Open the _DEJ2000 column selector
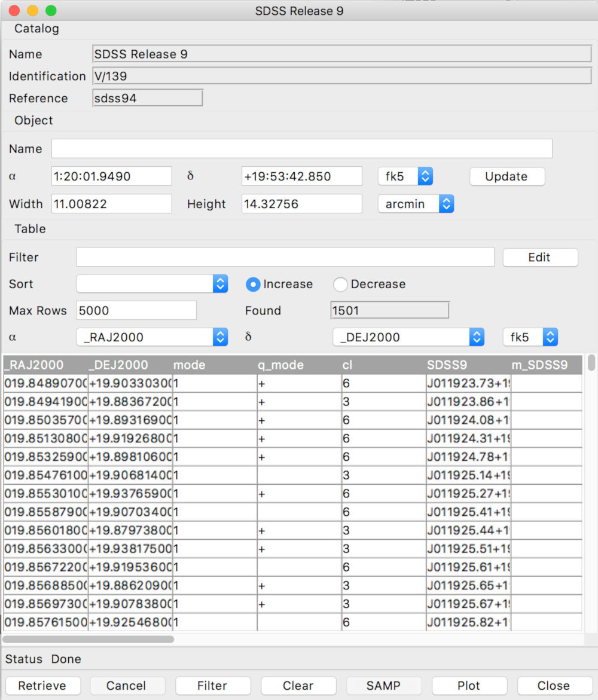 pyautogui.click(x=408, y=337)
